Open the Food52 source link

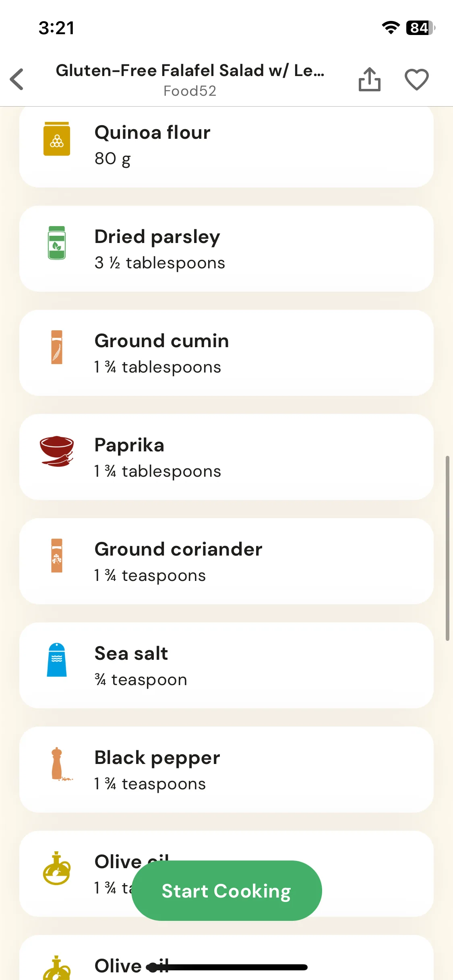[x=190, y=91]
